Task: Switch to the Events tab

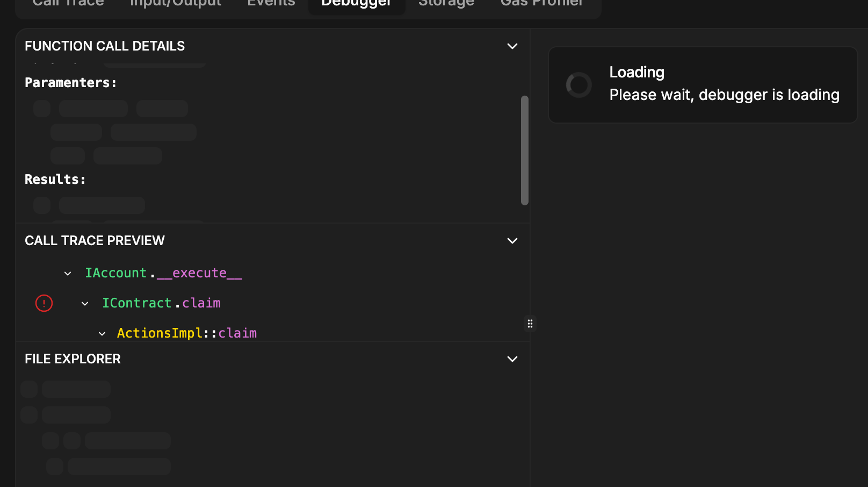Action: [271, 3]
